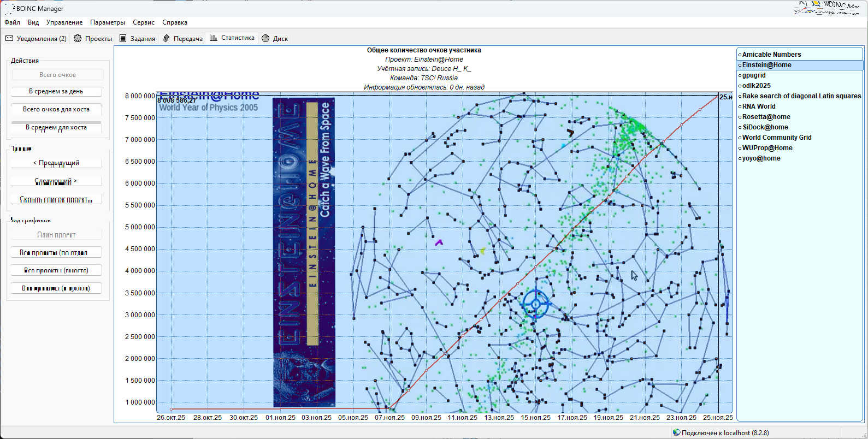Click the transfer arrows icon on Передача tab

166,38
